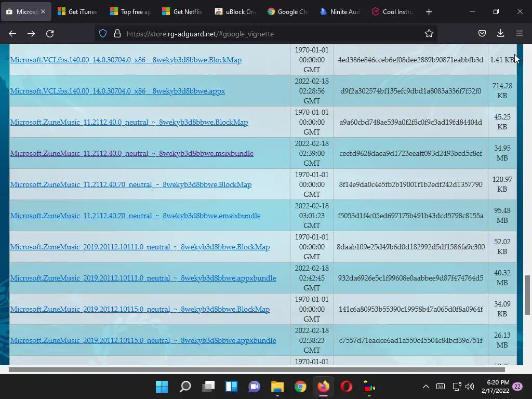Open the volume tray icon
Image resolution: width=532 pixels, height=399 pixels.
[470, 387]
